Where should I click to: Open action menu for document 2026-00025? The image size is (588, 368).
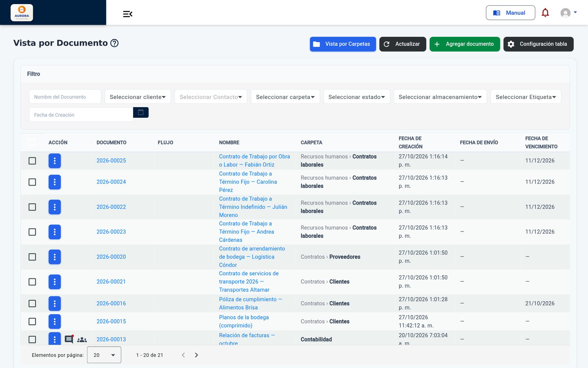[x=54, y=161]
